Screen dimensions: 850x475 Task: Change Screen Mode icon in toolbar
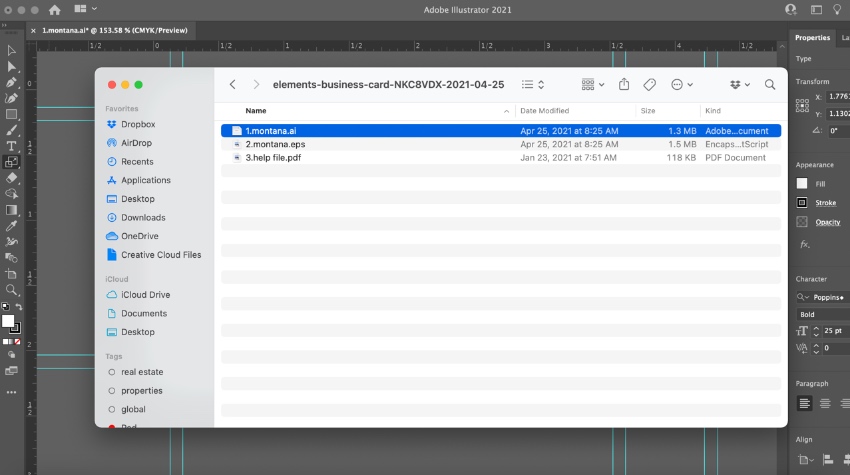pos(11,371)
